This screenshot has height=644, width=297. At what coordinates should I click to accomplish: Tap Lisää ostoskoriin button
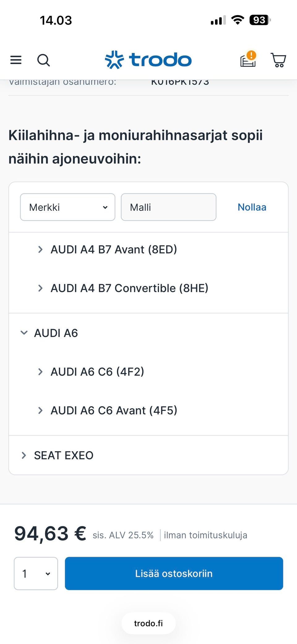coord(174,573)
